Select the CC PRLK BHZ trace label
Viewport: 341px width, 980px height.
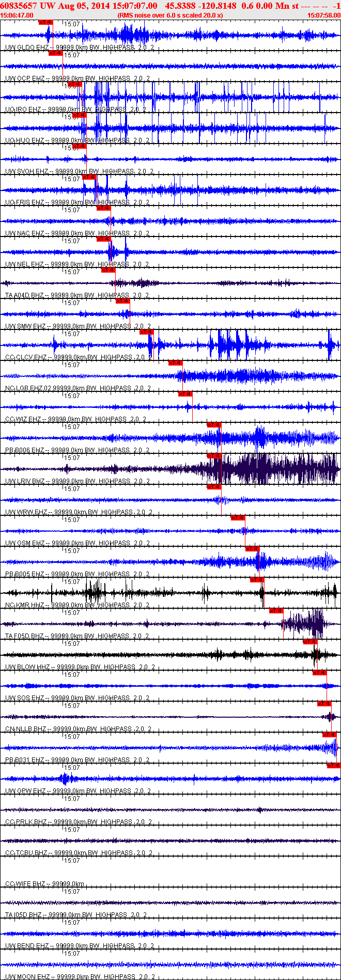coord(79,822)
